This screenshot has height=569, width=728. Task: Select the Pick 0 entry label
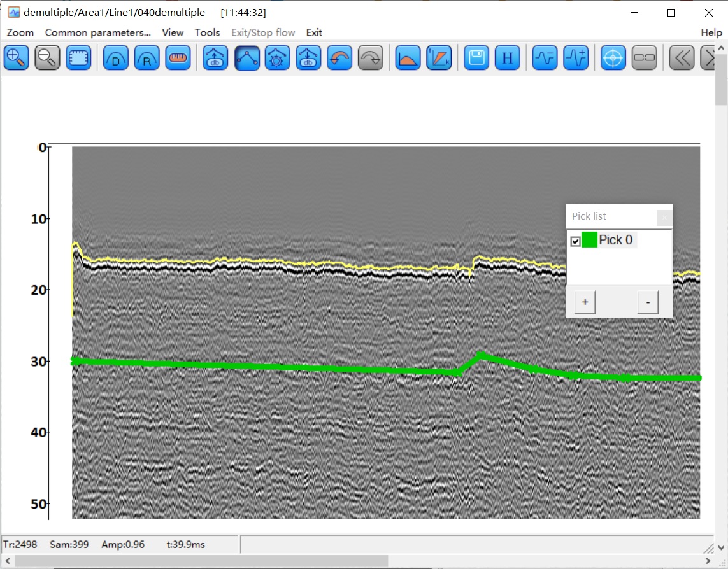(x=616, y=240)
